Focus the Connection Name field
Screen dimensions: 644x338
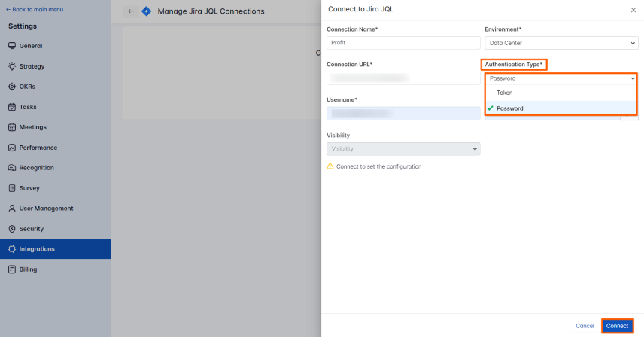pyautogui.click(x=403, y=43)
